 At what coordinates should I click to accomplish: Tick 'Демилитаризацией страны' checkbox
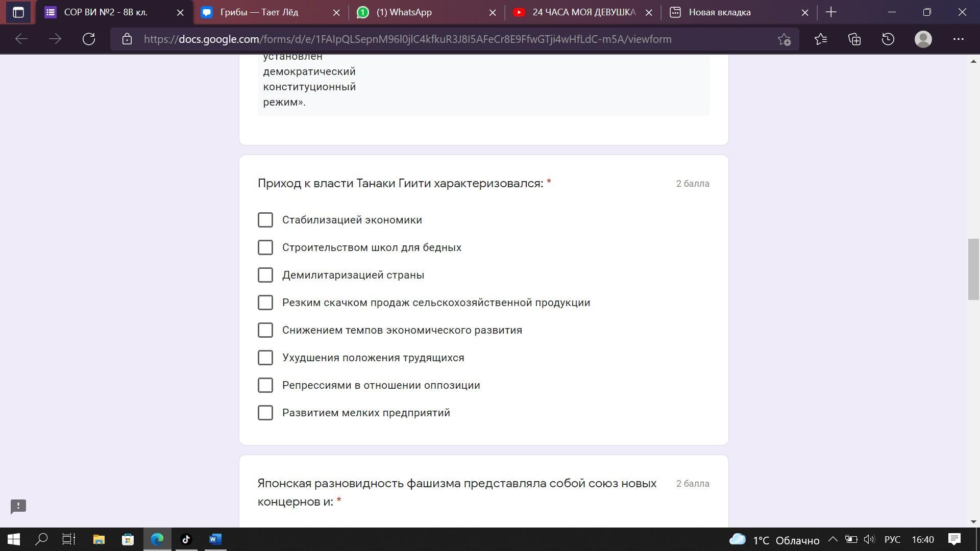265,275
